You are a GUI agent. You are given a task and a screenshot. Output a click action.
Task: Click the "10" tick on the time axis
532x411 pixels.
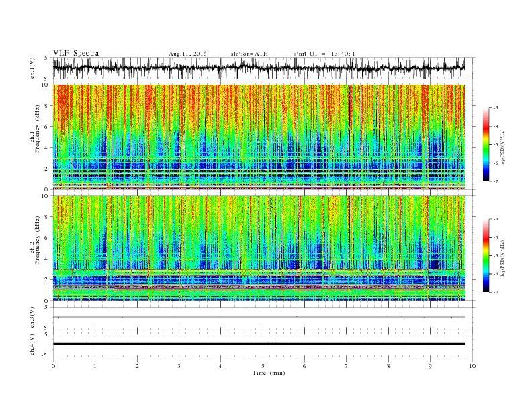472,366
